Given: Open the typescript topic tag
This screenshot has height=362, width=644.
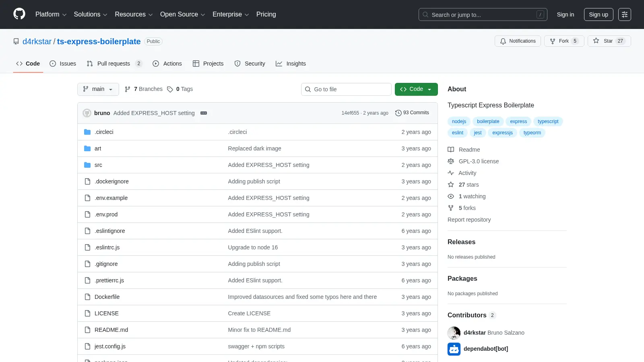Looking at the screenshot, I should 548,121.
